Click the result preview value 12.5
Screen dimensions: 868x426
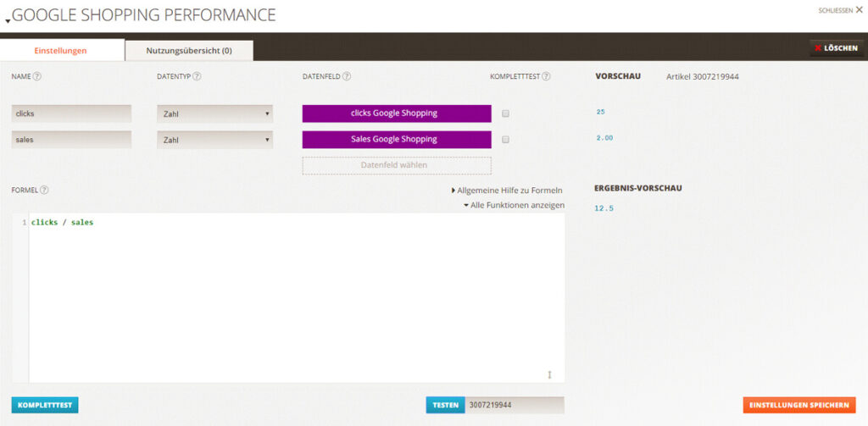pos(604,209)
